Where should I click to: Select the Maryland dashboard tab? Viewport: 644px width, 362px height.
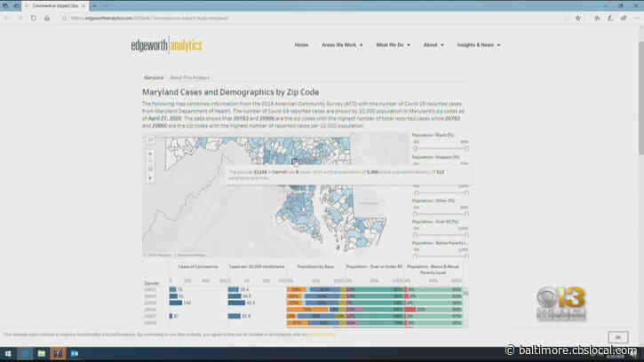[x=154, y=77]
